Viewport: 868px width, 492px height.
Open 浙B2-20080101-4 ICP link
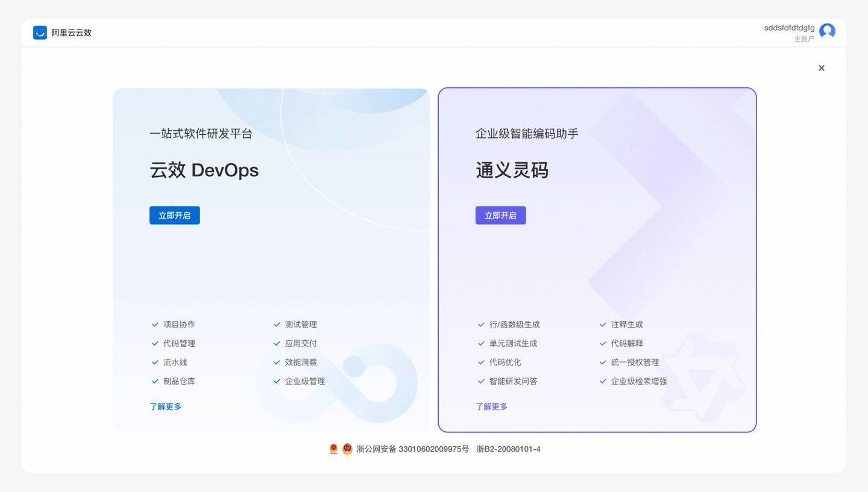click(x=508, y=449)
